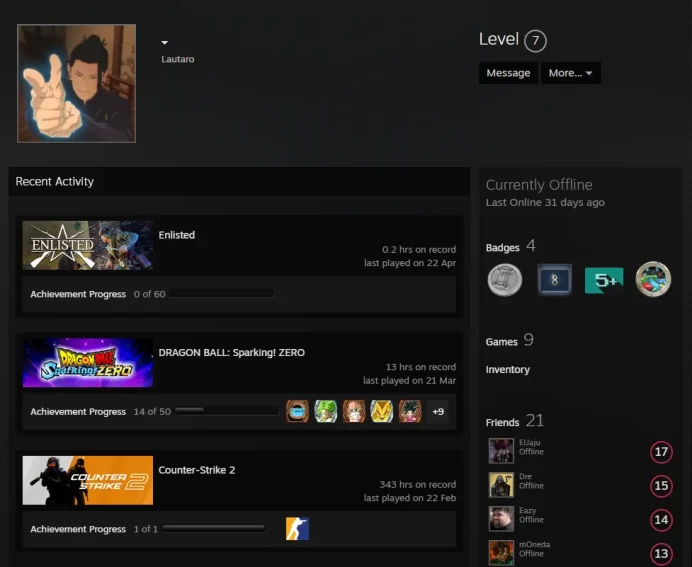Viewport: 692px width, 567px height.
Task: Open friend Dre's avatar
Action: click(501, 484)
